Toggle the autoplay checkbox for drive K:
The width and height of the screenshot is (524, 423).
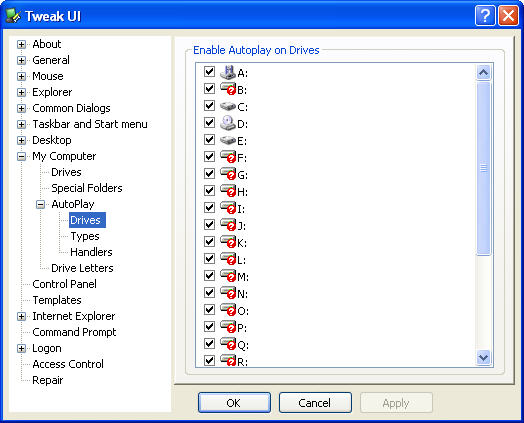(x=210, y=242)
